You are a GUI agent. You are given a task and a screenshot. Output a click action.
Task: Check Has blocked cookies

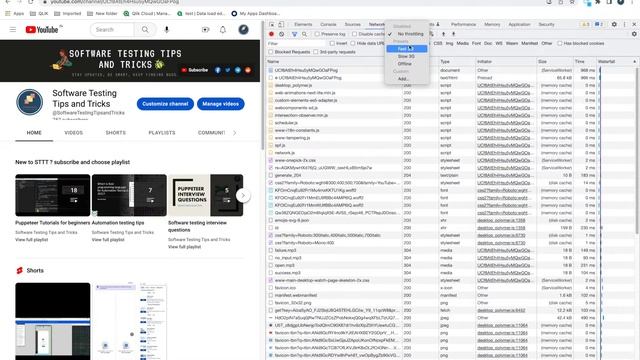pyautogui.click(x=560, y=43)
